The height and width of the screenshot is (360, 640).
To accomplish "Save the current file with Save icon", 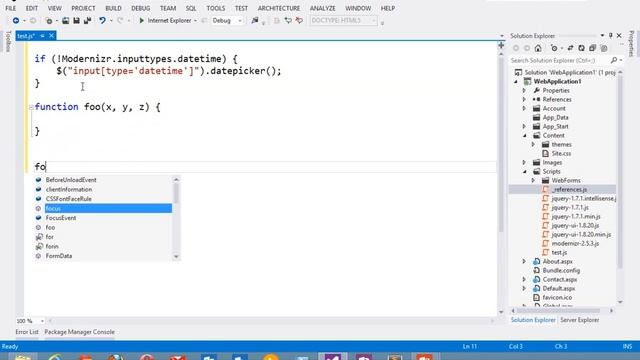I will [76, 20].
